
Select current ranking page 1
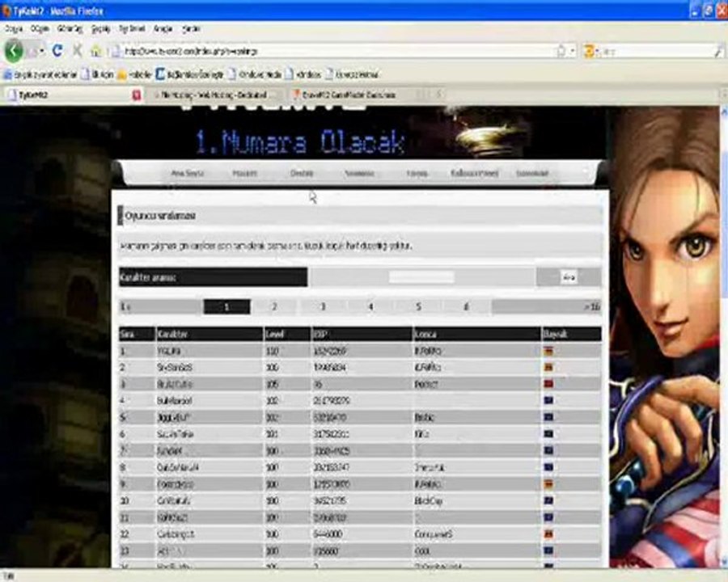[x=226, y=307]
